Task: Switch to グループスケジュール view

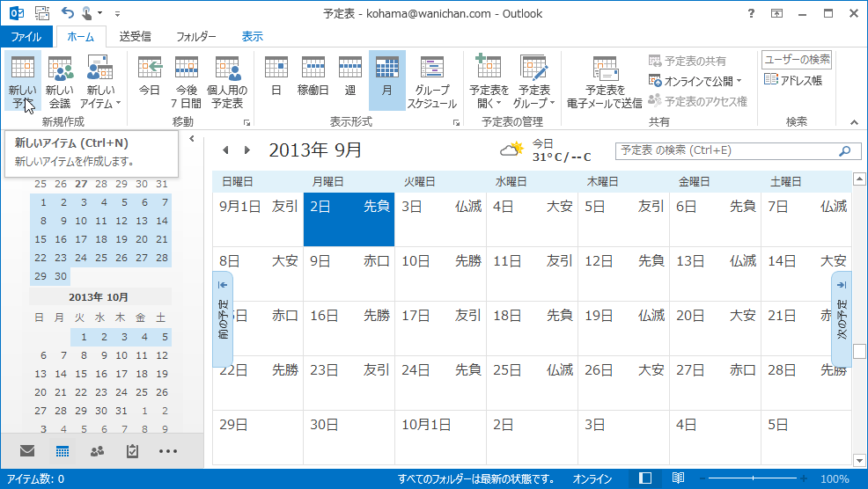Action: 431,81
